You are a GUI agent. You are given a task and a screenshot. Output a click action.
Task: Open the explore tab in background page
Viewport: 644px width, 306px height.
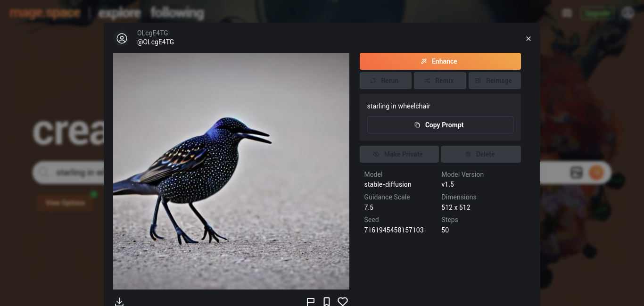click(x=120, y=13)
